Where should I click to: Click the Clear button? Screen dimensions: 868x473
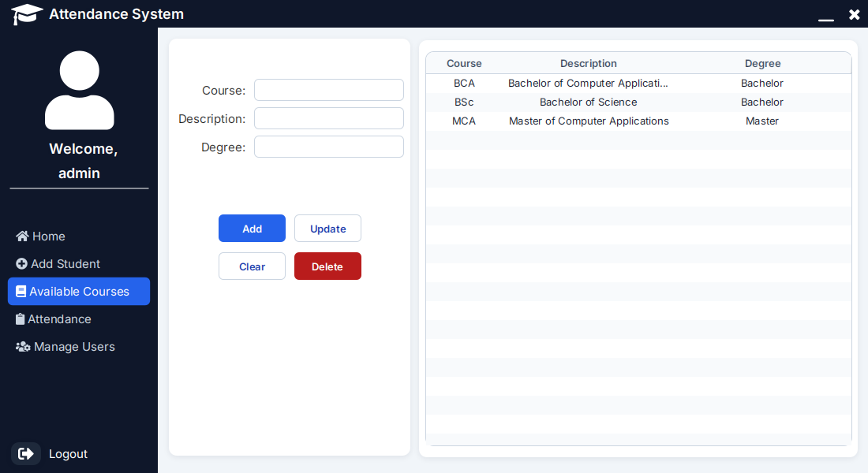(x=252, y=266)
